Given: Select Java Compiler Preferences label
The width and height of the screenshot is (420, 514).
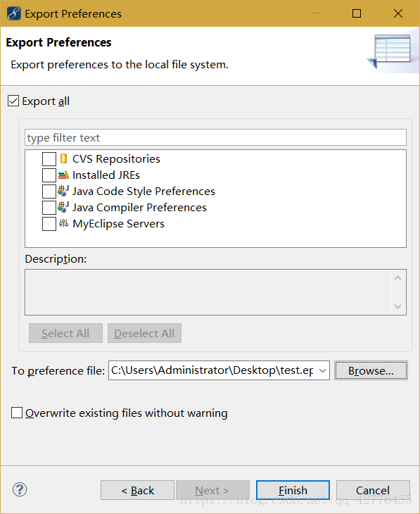Looking at the screenshot, I should point(139,208).
